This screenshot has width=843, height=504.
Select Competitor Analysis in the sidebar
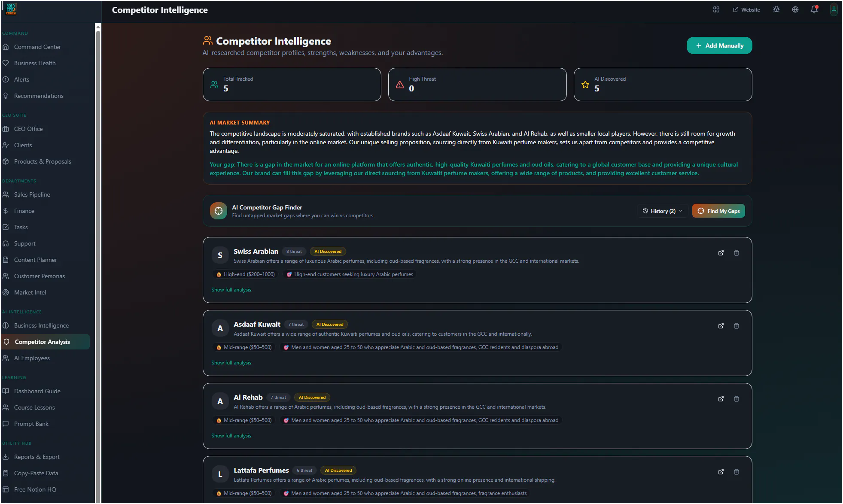(46, 342)
